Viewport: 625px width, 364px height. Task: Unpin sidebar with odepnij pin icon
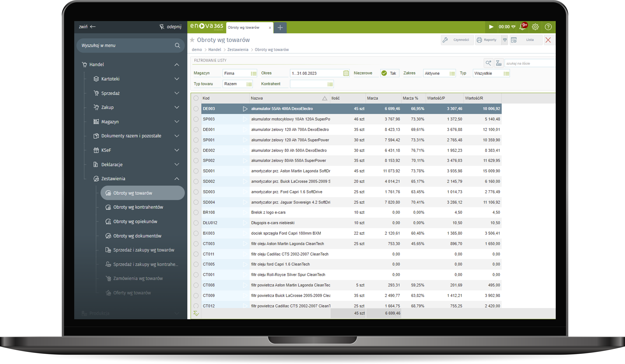162,27
